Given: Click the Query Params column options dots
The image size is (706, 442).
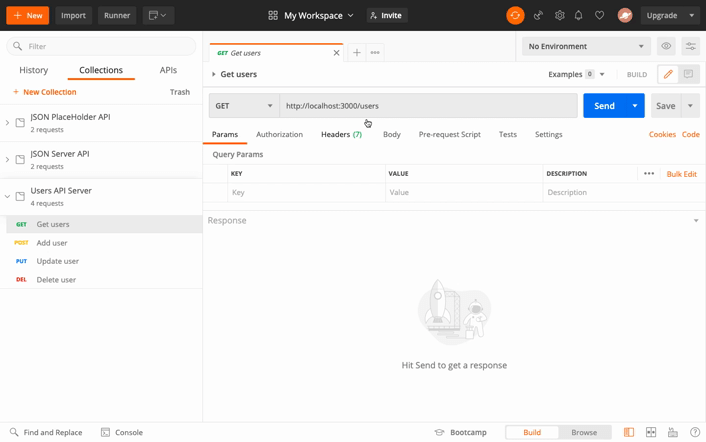Looking at the screenshot, I should [x=649, y=173].
